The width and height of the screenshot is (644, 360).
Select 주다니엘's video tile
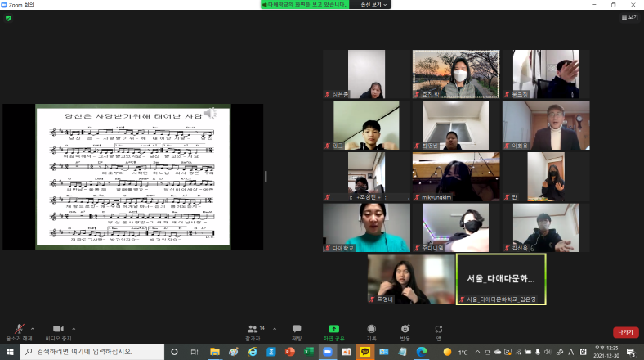click(x=456, y=227)
